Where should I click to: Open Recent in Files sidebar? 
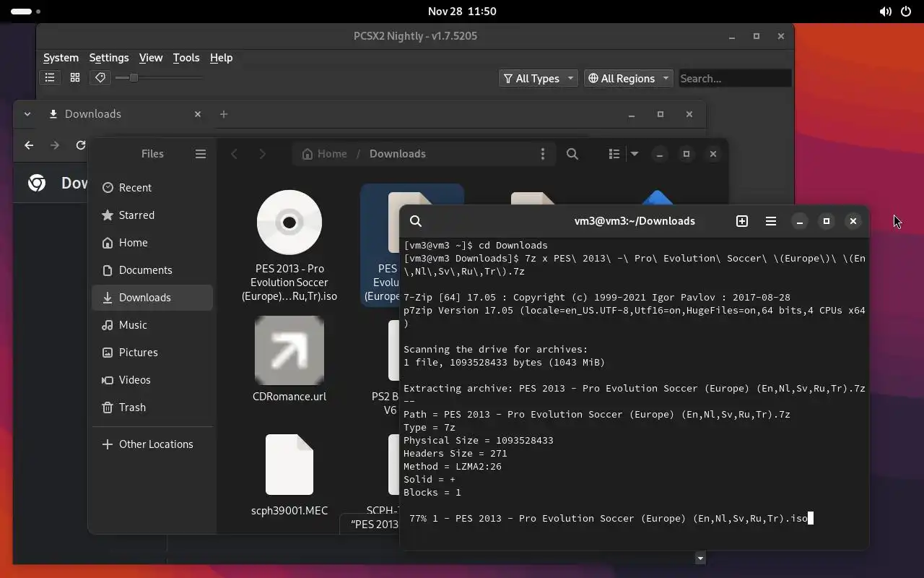(152, 188)
